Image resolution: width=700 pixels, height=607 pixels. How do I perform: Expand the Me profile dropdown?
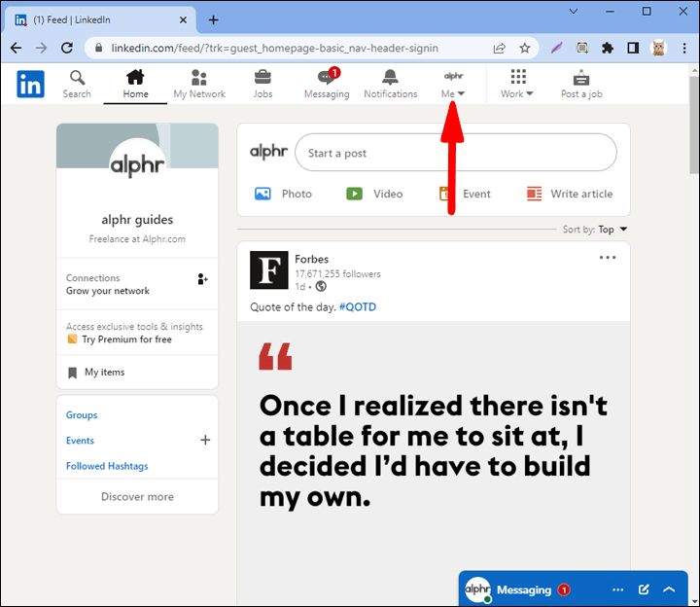pyautogui.click(x=453, y=84)
